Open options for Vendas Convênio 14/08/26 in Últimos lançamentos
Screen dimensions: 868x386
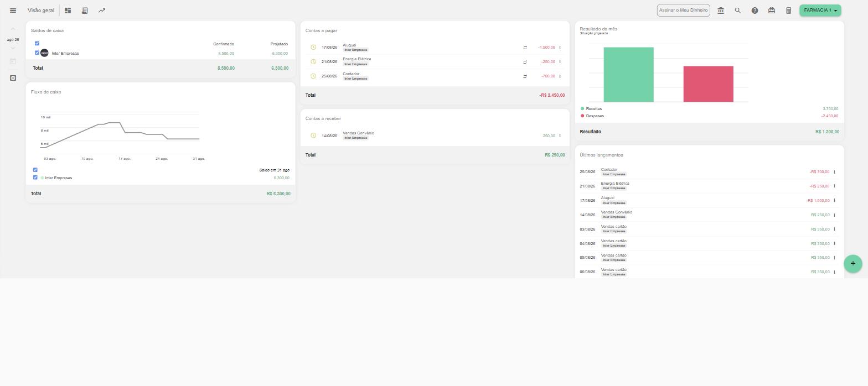(x=834, y=215)
